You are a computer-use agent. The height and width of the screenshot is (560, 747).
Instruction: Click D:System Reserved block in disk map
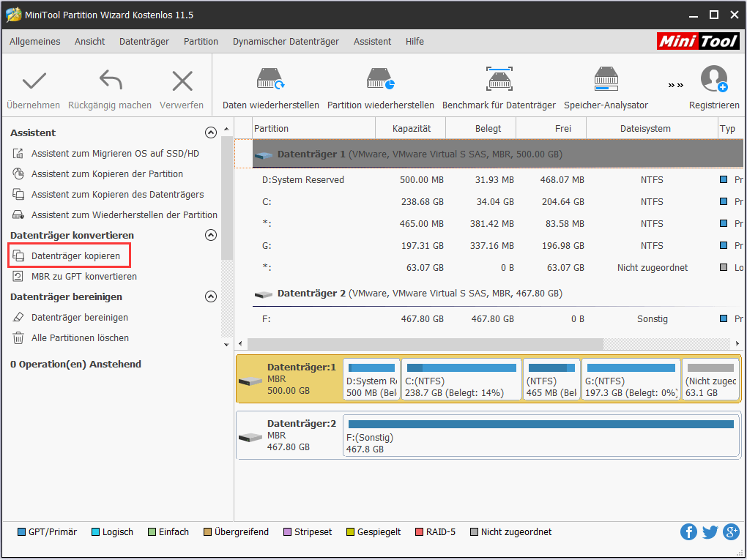click(x=371, y=379)
